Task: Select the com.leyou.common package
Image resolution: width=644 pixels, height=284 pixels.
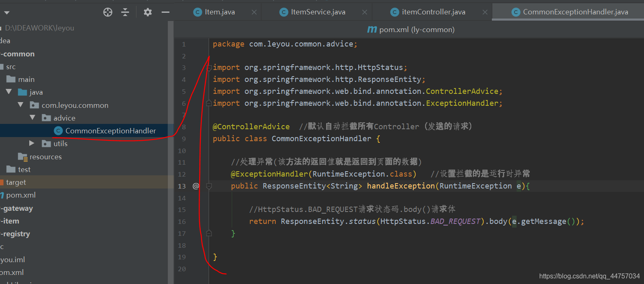Action: (x=75, y=105)
